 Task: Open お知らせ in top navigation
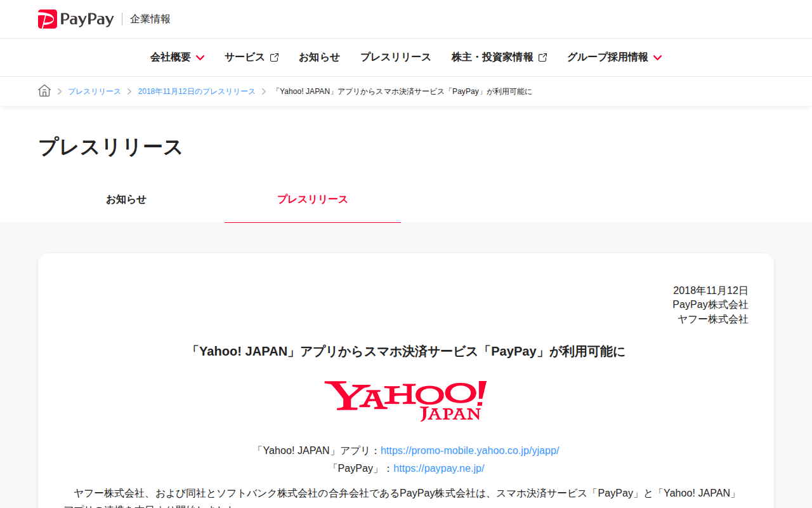(319, 57)
